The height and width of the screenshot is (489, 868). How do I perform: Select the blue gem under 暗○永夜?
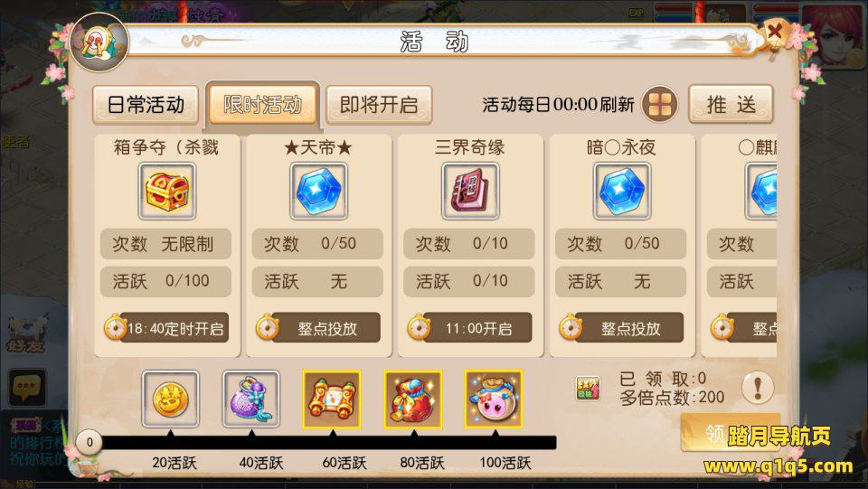pyautogui.click(x=622, y=192)
